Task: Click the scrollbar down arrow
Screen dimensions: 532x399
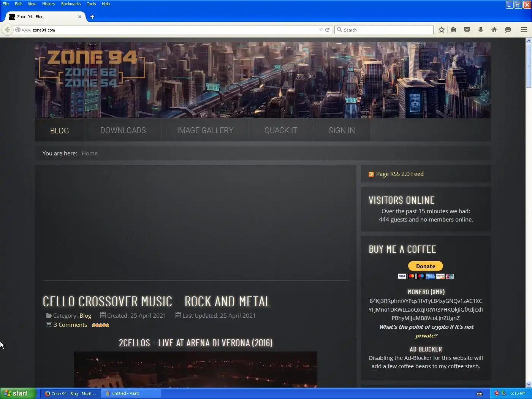Action: click(x=529, y=385)
